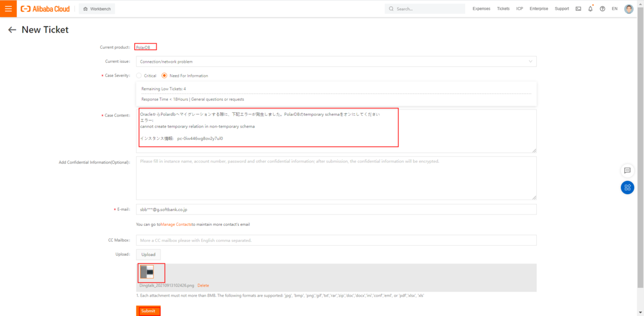The width and height of the screenshot is (644, 316).
Task: Open the Enterprise menu
Action: [539, 9]
